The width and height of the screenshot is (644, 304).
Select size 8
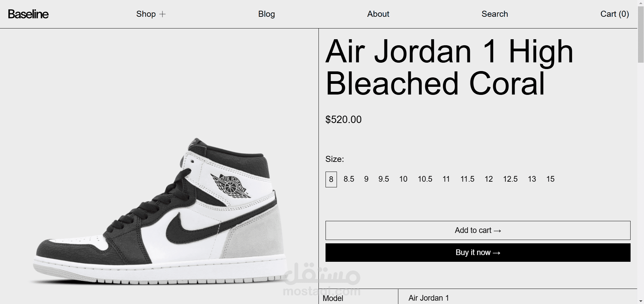tap(331, 179)
